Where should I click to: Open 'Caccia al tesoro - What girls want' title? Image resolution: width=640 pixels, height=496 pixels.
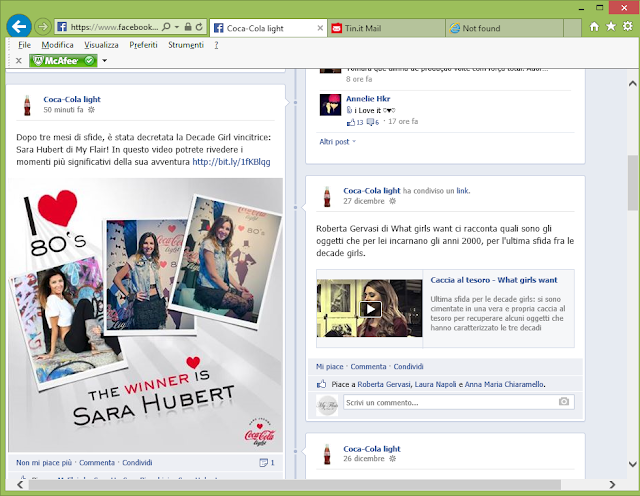click(494, 280)
